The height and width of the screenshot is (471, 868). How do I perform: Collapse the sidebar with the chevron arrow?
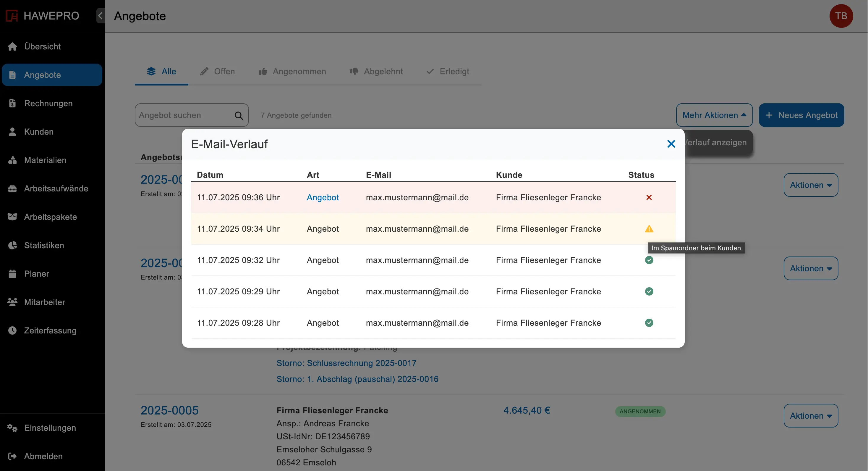pos(101,15)
